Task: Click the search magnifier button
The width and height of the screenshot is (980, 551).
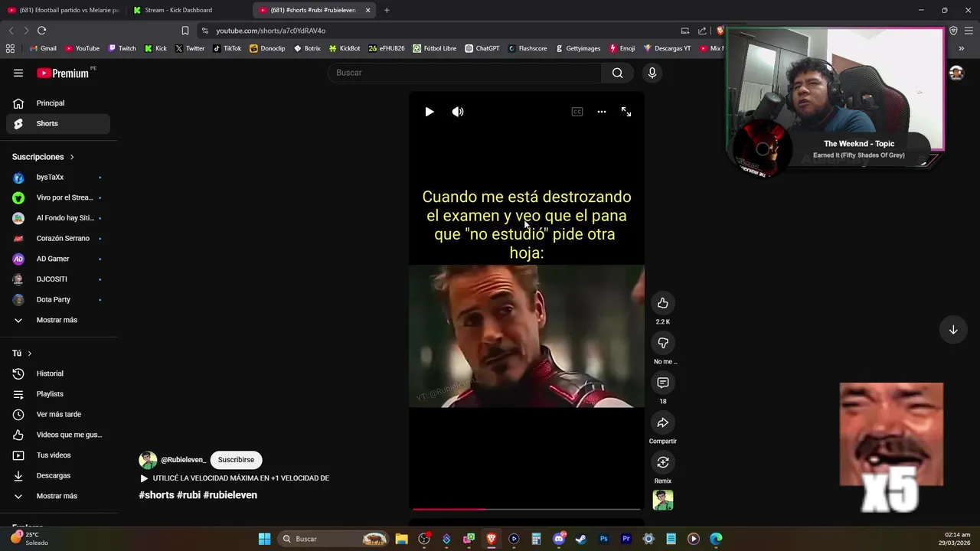Action: (618, 73)
